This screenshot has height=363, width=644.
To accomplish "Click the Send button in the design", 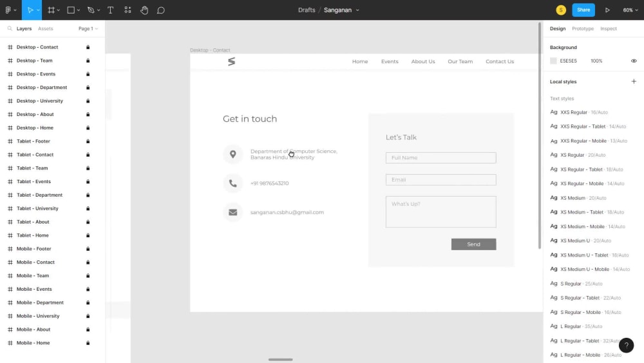I will tap(473, 244).
